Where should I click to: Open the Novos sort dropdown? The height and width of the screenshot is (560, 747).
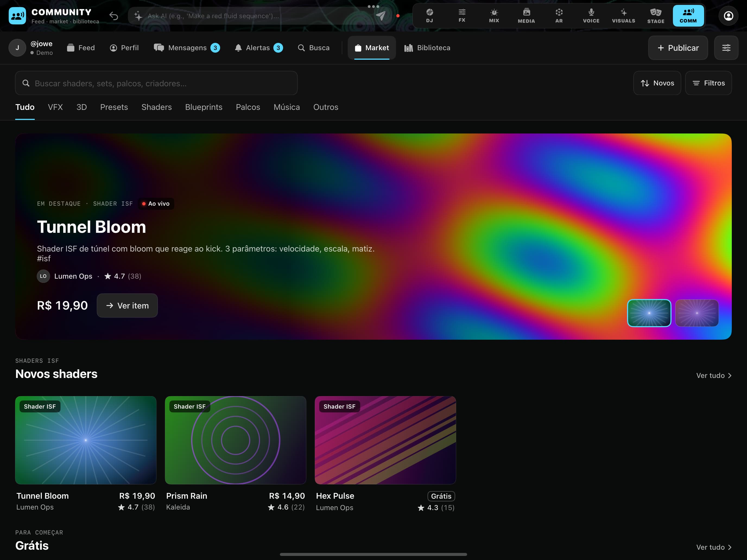(657, 83)
